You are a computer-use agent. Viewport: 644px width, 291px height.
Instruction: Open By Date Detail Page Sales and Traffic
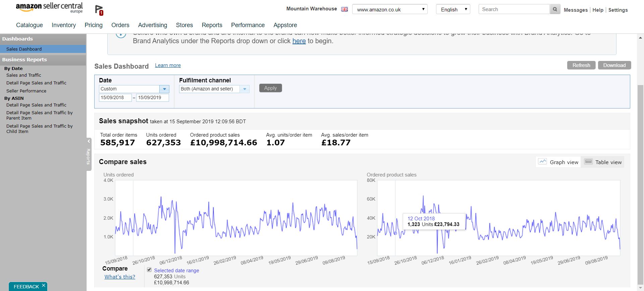(x=36, y=83)
